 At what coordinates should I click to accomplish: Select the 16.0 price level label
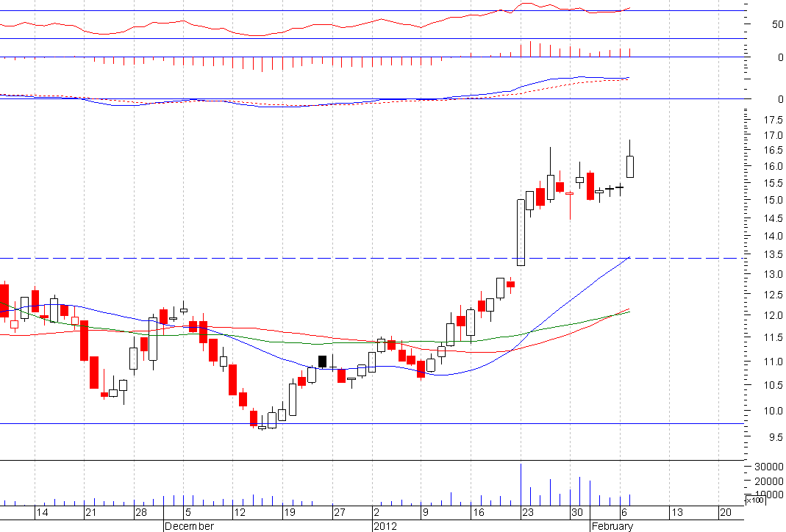tap(773, 166)
